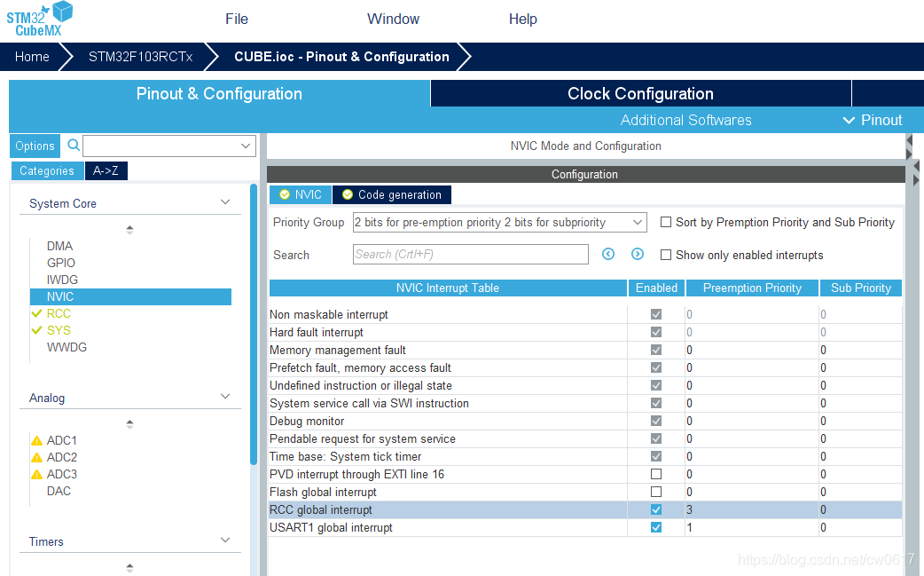924x576 pixels.
Task: Switch to Code generation tab
Action: [392, 194]
